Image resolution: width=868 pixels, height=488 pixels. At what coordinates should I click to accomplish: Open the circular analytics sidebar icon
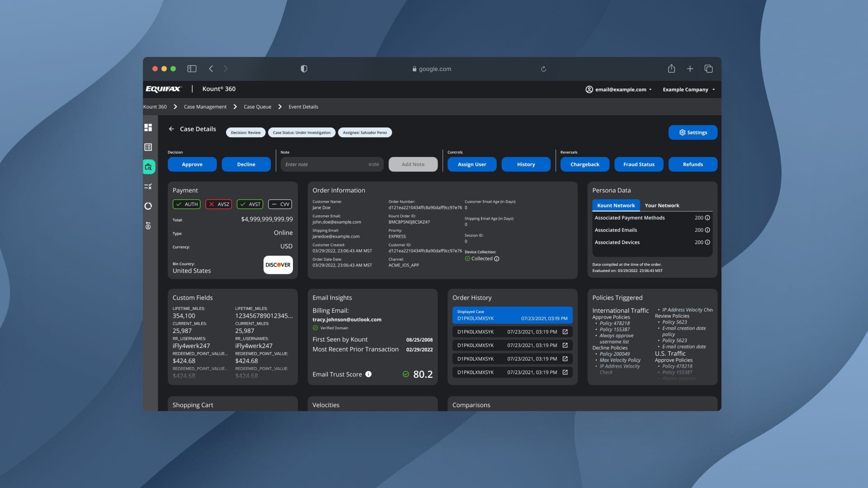[x=148, y=206]
